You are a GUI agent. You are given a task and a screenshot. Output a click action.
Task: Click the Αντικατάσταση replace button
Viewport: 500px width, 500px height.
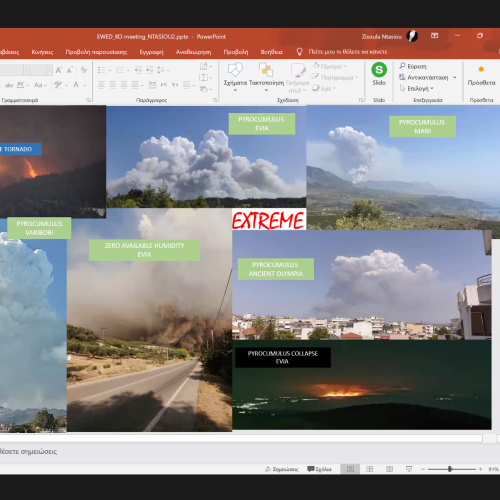[424, 77]
